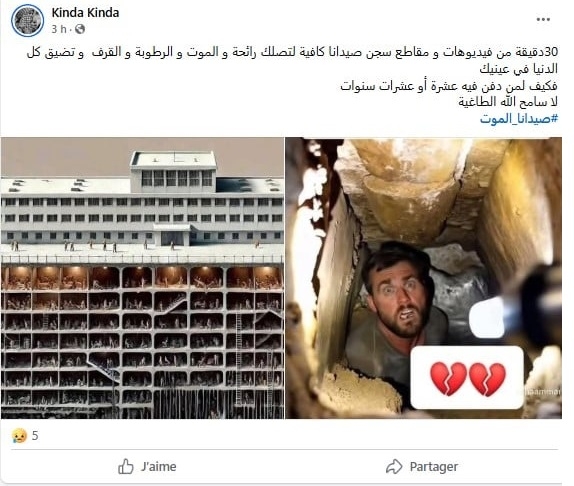The width and height of the screenshot is (574, 486).
Task: Click the sad reaction emoji icon
Action: (19, 435)
